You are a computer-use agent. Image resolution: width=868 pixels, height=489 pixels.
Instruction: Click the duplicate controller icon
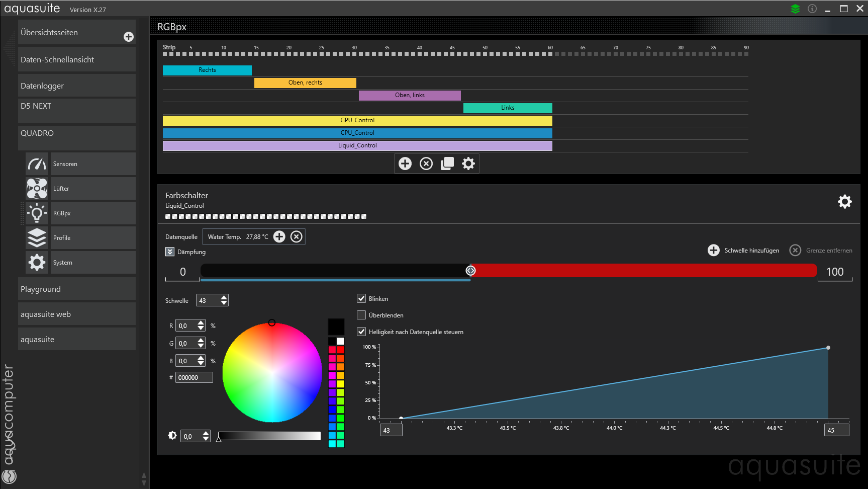coord(447,164)
